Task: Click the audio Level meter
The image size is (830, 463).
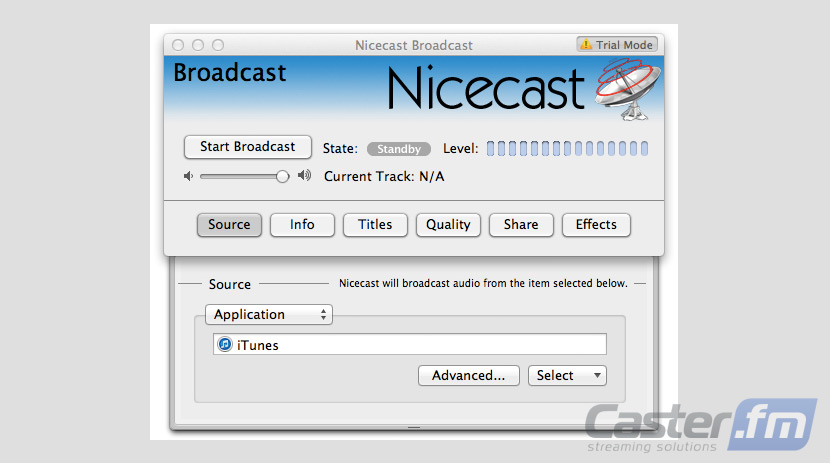Action: coord(567,149)
